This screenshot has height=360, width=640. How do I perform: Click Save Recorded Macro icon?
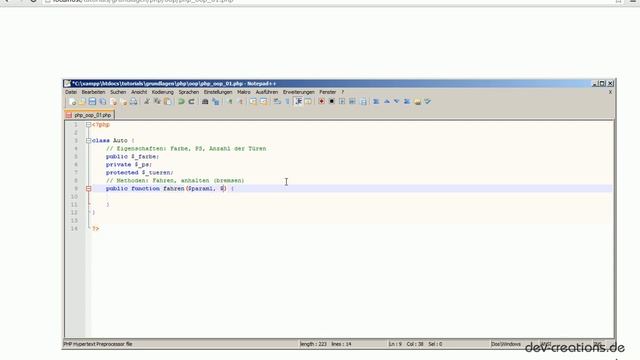[363, 102]
